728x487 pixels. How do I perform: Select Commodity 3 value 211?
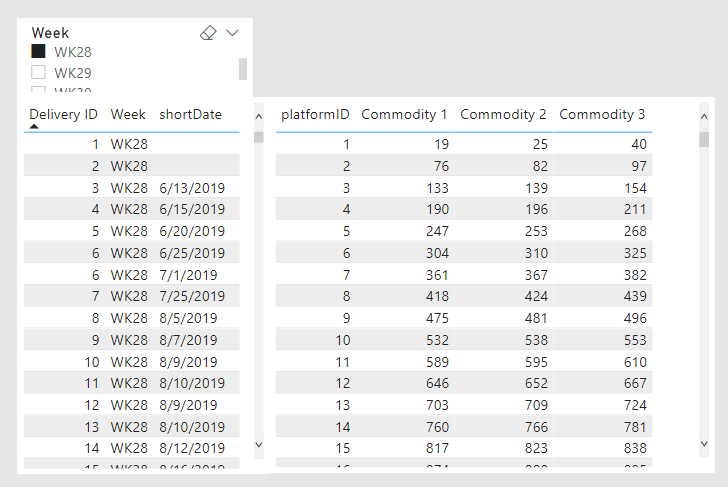tap(635, 209)
